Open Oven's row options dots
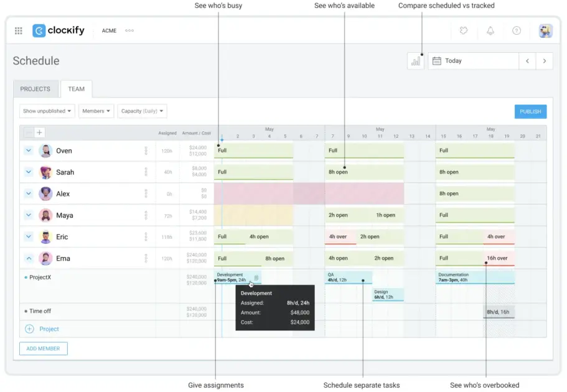Image resolution: width=567 pixels, height=392 pixels. pyautogui.click(x=146, y=151)
